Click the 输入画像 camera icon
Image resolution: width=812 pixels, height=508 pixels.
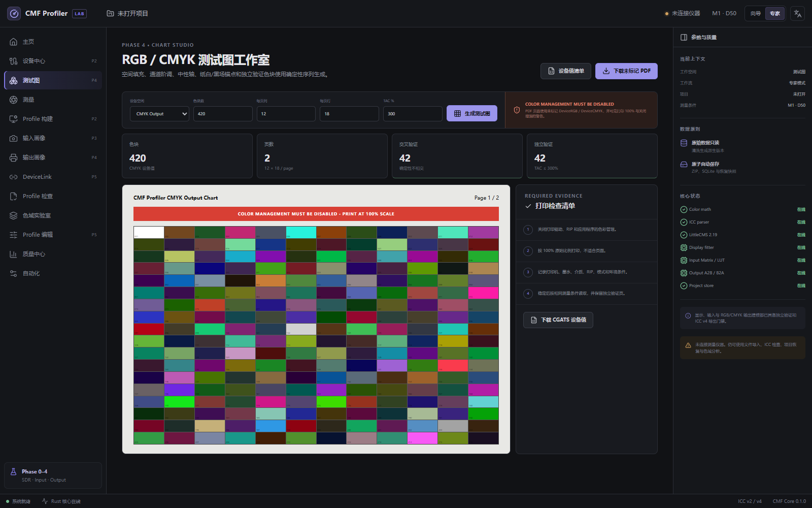point(14,138)
